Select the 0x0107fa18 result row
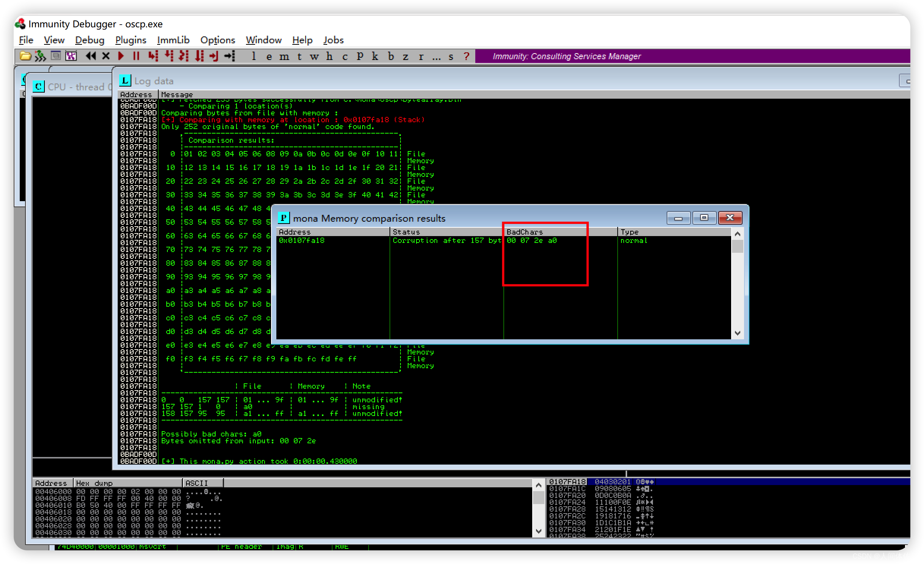 302,241
